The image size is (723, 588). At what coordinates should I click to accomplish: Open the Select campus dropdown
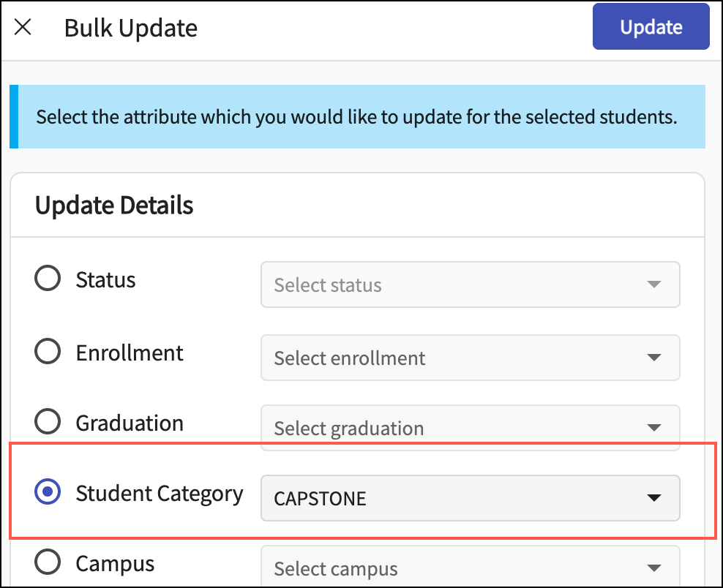point(470,568)
